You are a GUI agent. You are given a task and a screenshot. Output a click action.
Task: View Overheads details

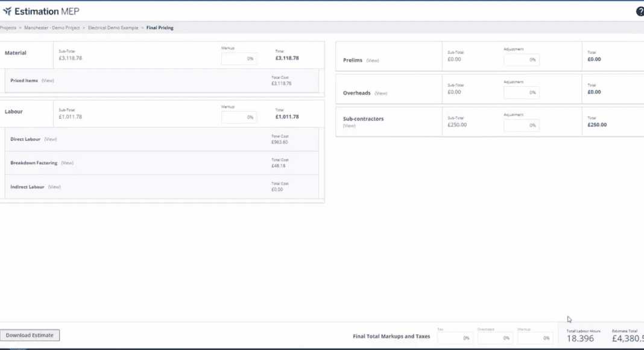click(x=380, y=94)
